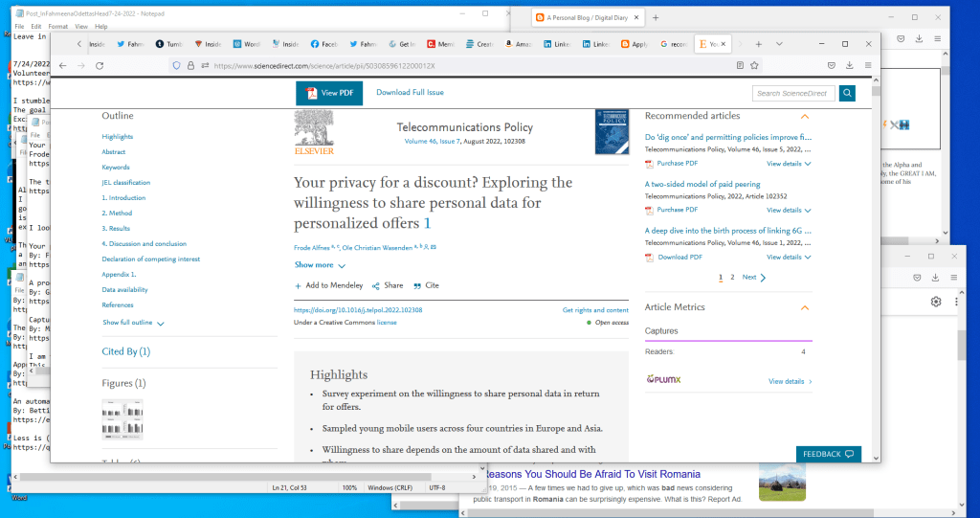The width and height of the screenshot is (980, 518).
Task: Open Firefox reader view icon
Action: 740,65
